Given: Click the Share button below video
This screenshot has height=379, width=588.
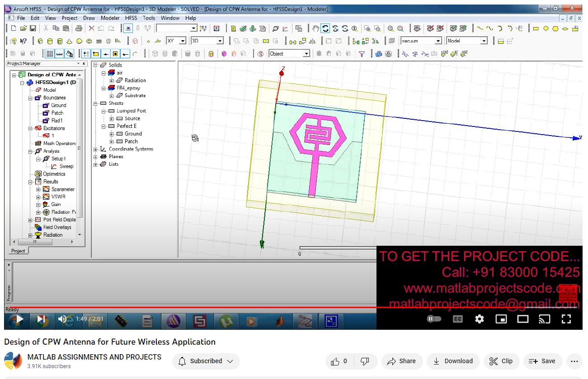Looking at the screenshot, I should (401, 361).
